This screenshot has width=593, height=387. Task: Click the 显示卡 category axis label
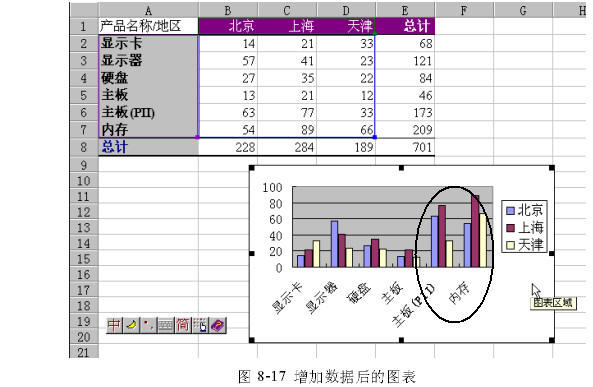288,298
